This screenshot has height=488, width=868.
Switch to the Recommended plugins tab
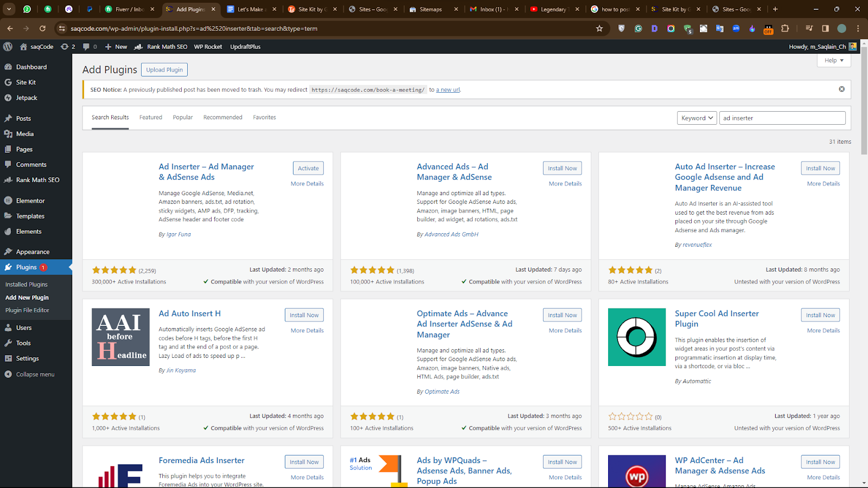coord(223,117)
